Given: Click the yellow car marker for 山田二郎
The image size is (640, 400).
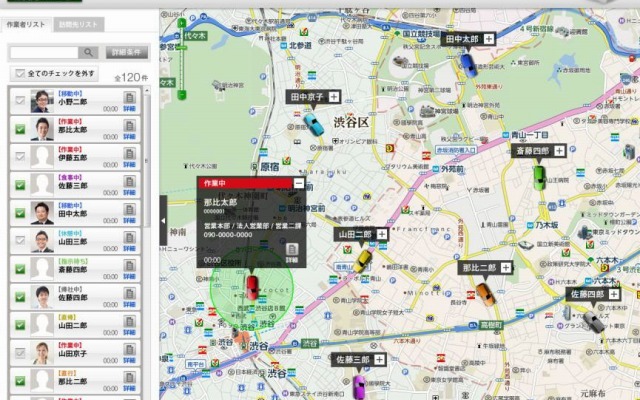Looking at the screenshot, I should tap(362, 261).
